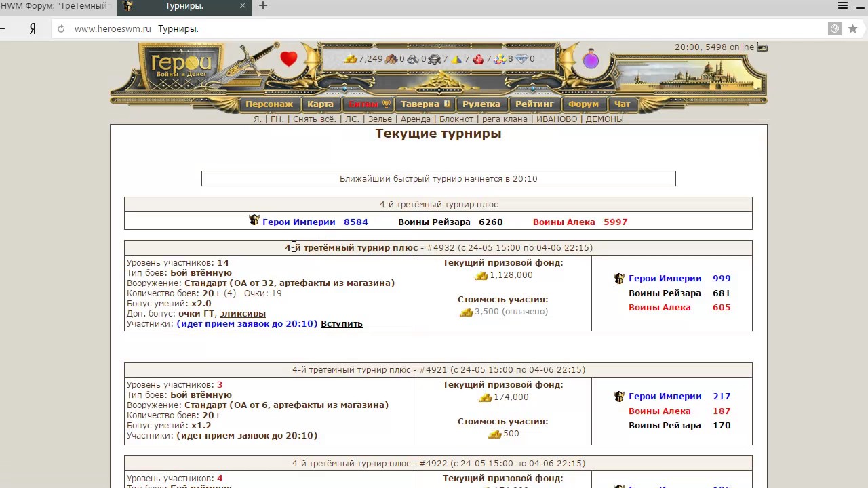The height and width of the screenshot is (488, 868).
Task: Click the purple mana potion icon
Action: [x=591, y=60]
